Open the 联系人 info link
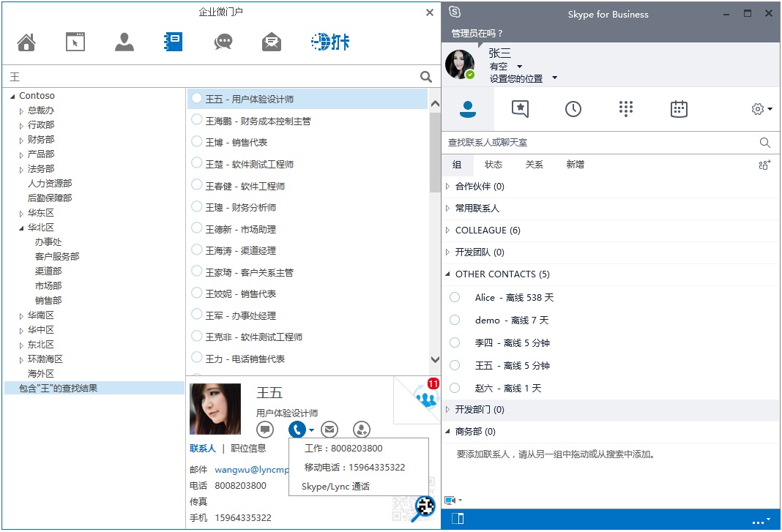The image size is (782, 532). pyautogui.click(x=203, y=449)
